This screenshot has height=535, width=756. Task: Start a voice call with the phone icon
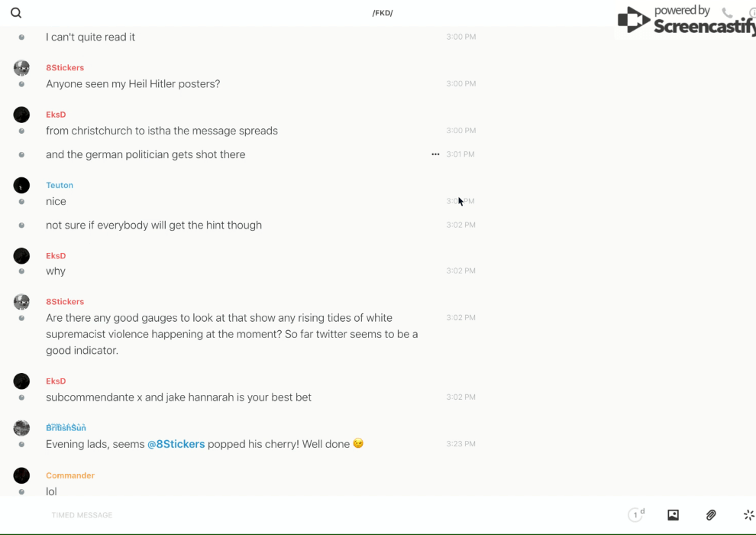727,13
